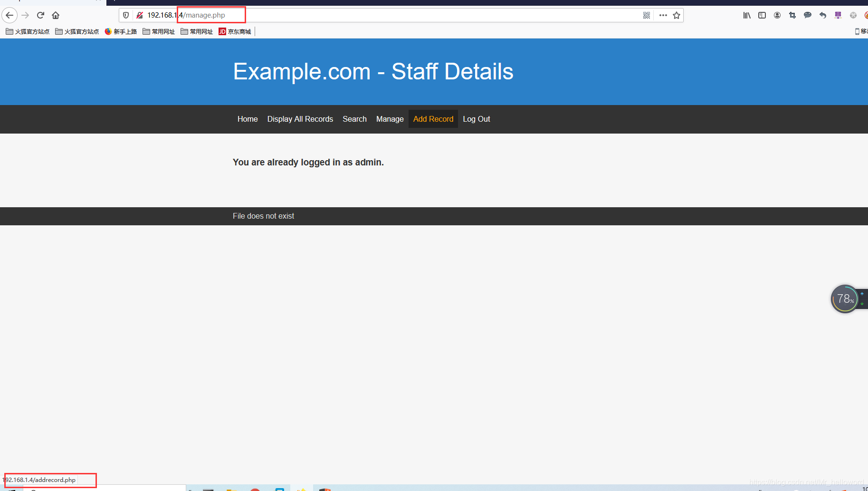This screenshot has height=491, width=868.
Task: Open the chat bubble toolbar icon
Action: pos(808,15)
